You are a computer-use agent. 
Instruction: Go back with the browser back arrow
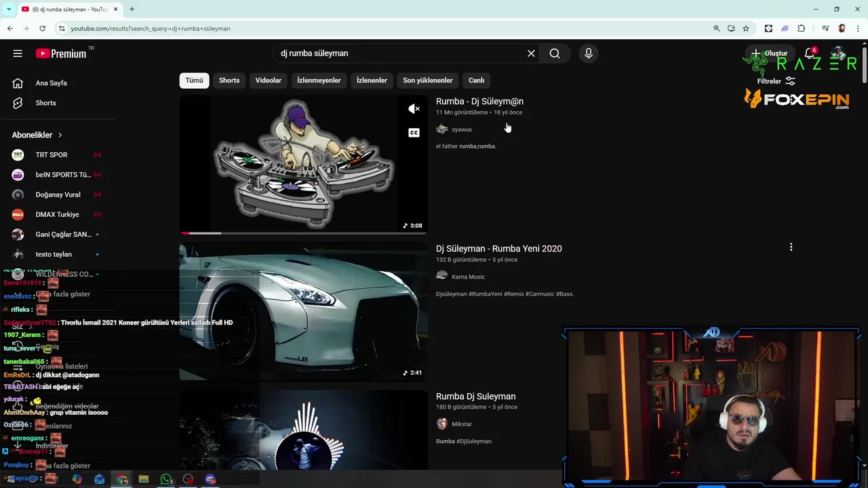point(9,28)
